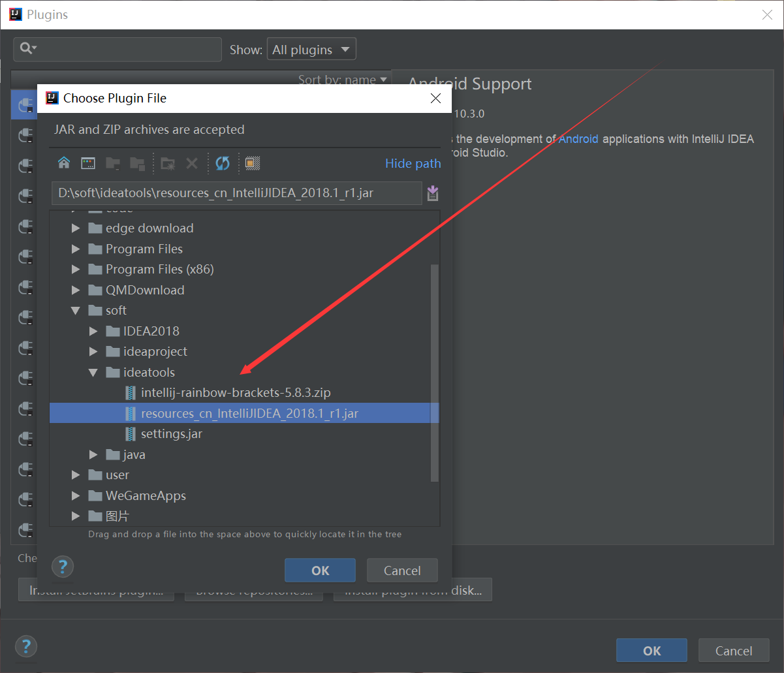
Task: Open recent paths history beside path field
Action: coord(432,193)
